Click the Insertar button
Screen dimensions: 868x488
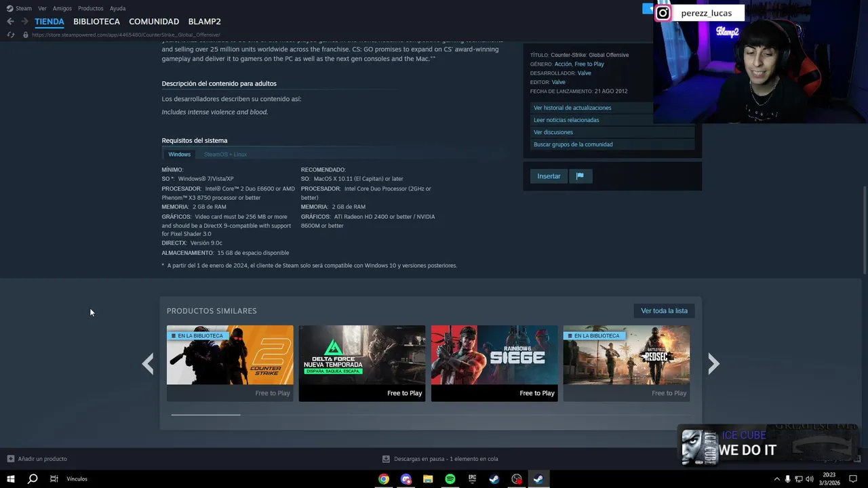[x=549, y=176]
